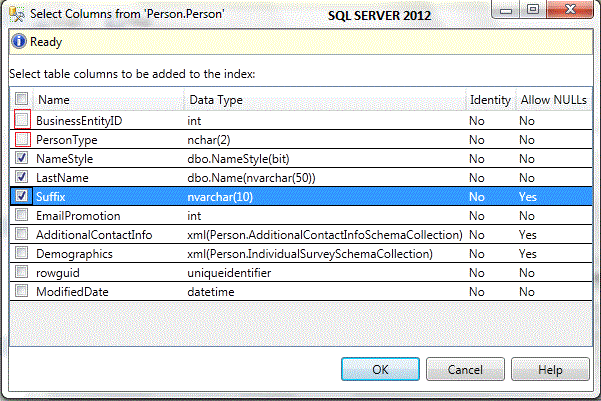Select the rowguid row name
The image size is (601, 401).
58,273
